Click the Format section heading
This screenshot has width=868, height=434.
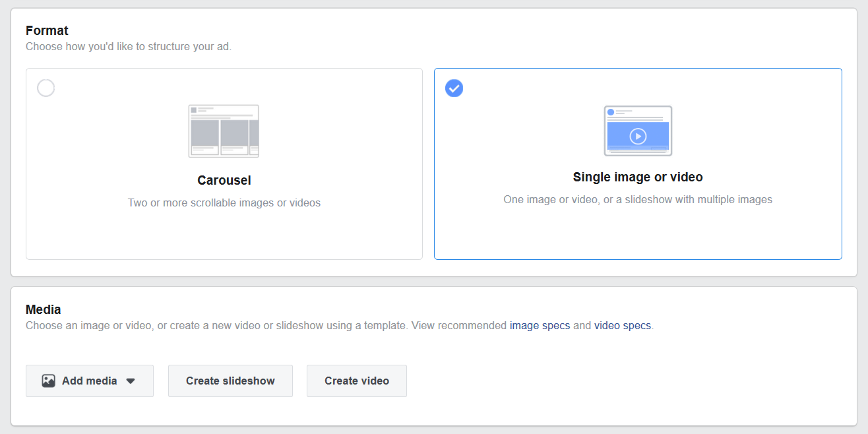47,30
